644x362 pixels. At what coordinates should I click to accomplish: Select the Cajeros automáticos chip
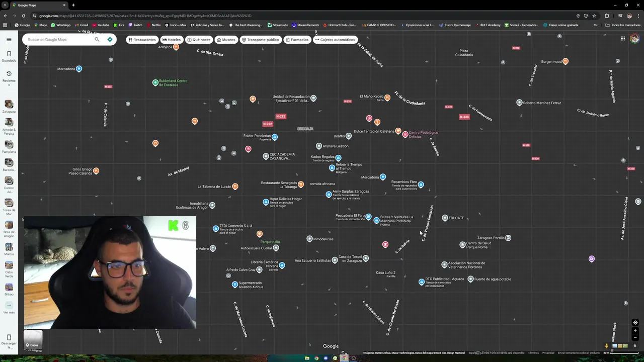[335, 39]
